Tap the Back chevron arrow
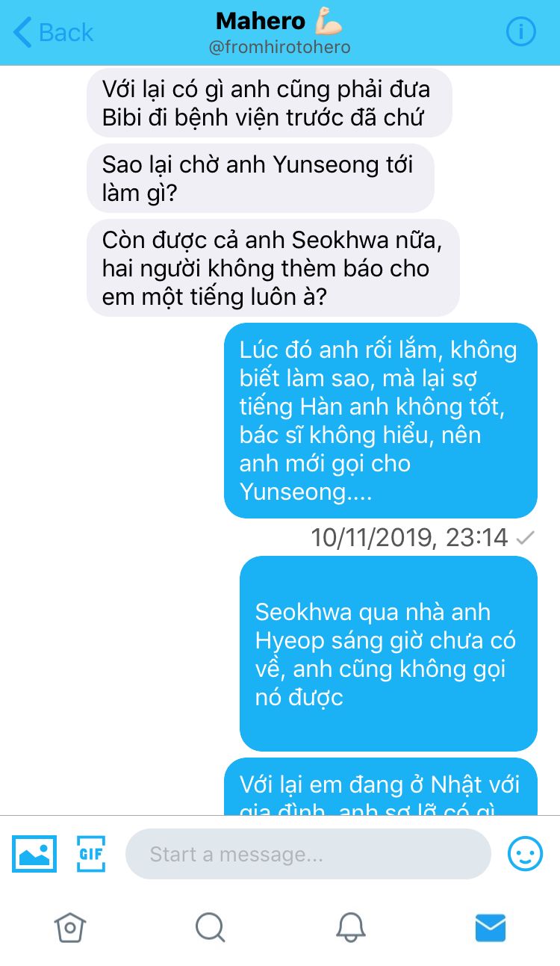 pyautogui.click(x=22, y=33)
